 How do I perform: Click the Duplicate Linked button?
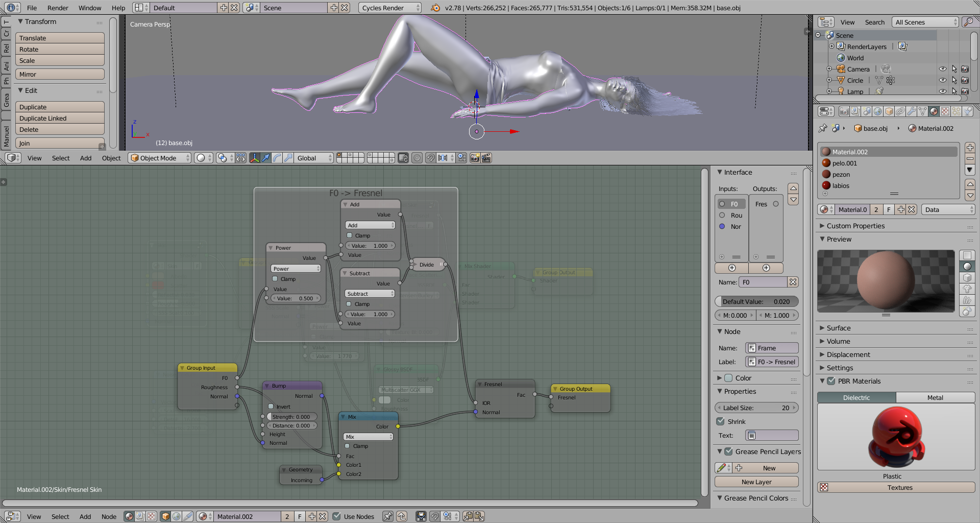click(60, 118)
